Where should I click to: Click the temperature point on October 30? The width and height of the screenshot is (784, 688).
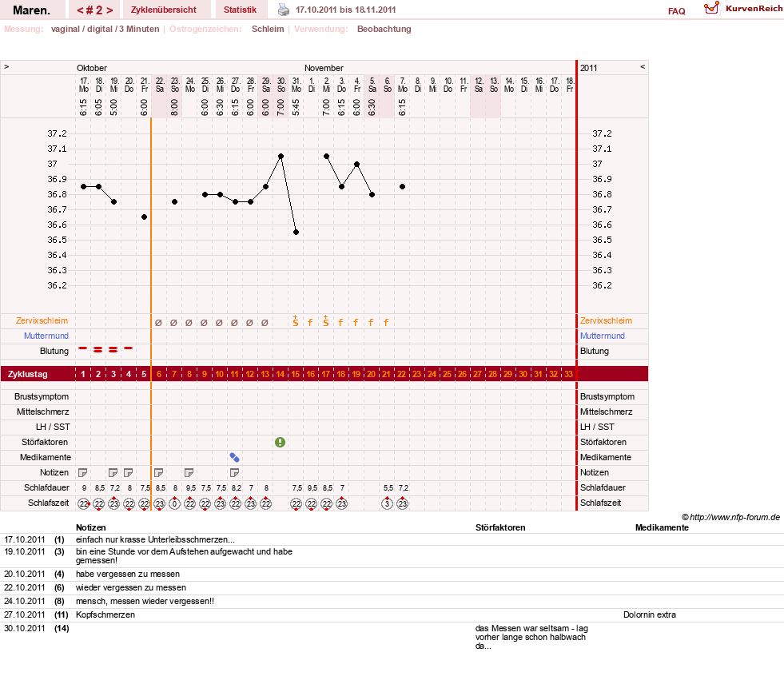[x=281, y=157]
